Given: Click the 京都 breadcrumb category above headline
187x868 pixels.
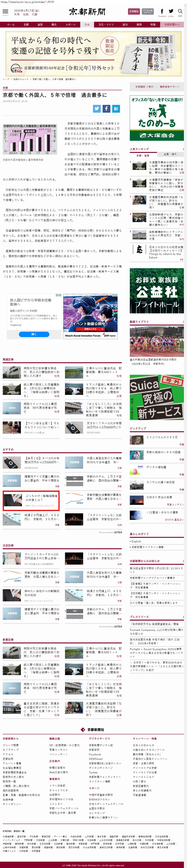Looking at the screenshot, I should (x=5, y=88).
